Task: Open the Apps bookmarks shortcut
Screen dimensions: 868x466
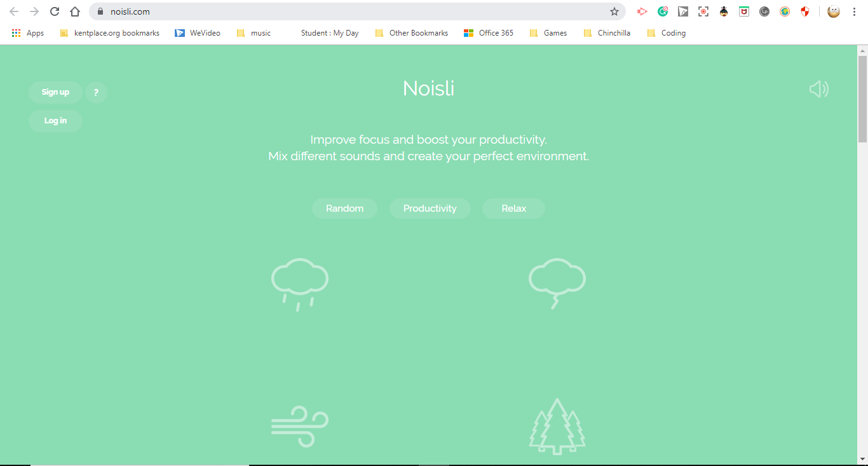Action: click(28, 33)
